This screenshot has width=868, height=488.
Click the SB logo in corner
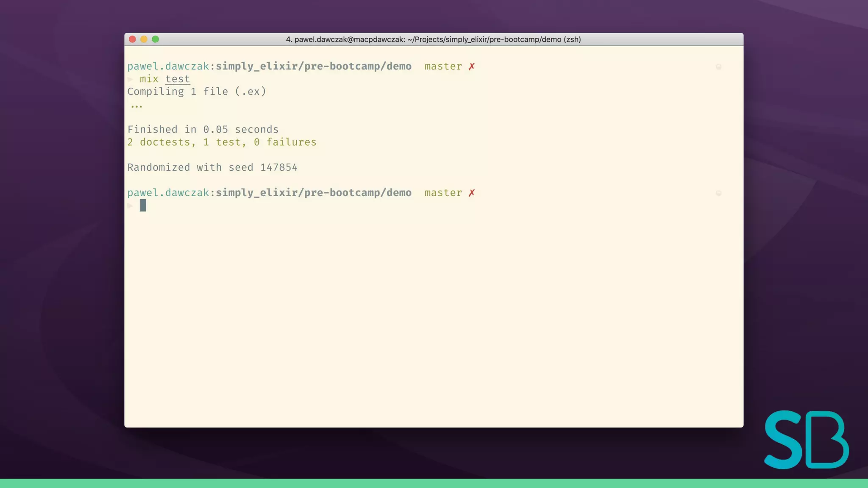click(806, 440)
